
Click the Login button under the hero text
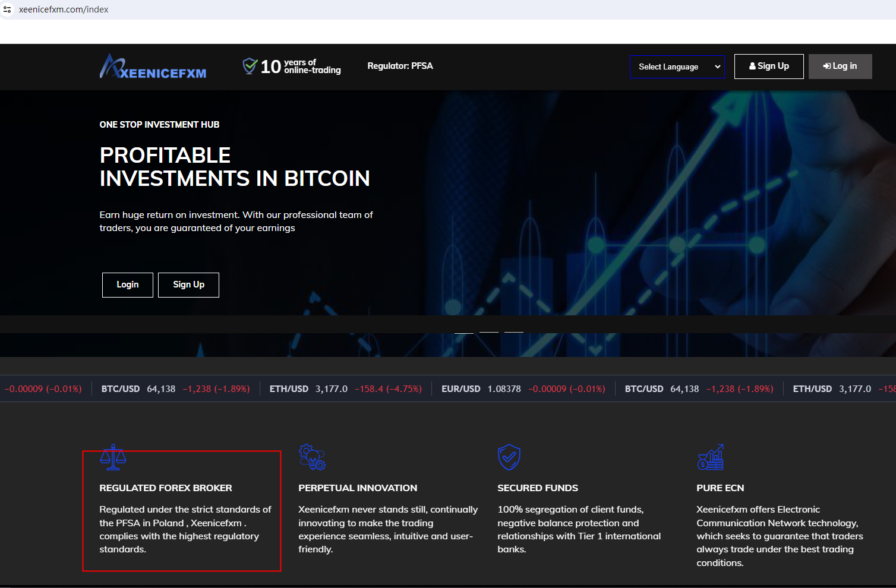pos(128,285)
